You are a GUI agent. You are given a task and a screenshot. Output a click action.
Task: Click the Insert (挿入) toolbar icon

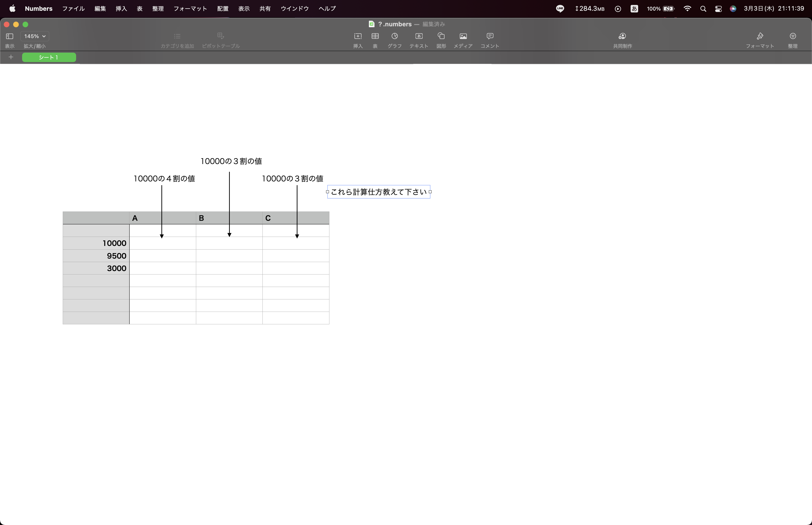pyautogui.click(x=357, y=36)
